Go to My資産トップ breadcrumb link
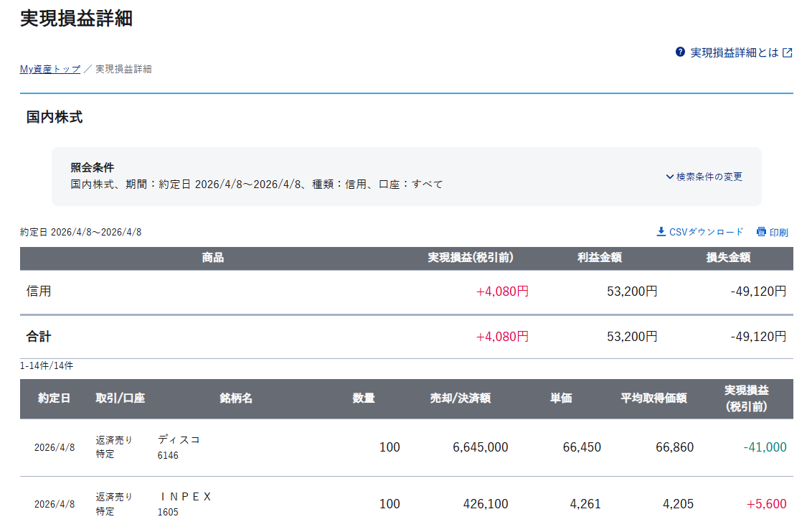The height and width of the screenshot is (532, 812). (50, 69)
